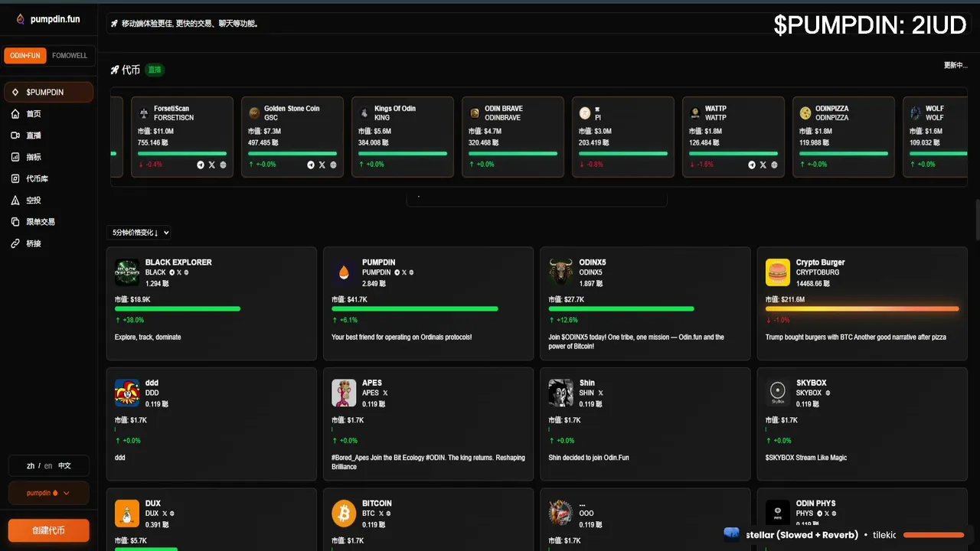This screenshot has height=551, width=980.
Task: Toggle the 直播 live badge beside 代币
Action: click(x=155, y=70)
